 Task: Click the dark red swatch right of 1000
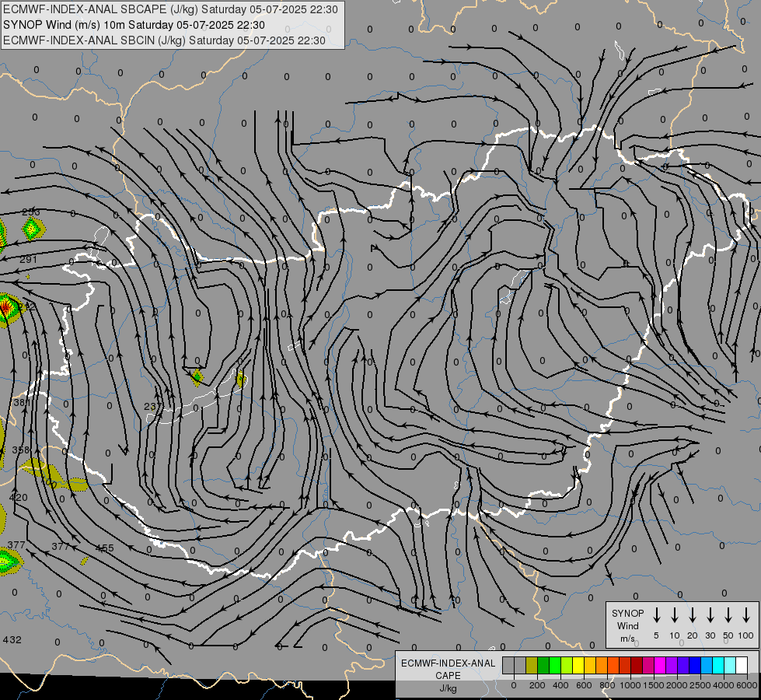(x=637, y=665)
